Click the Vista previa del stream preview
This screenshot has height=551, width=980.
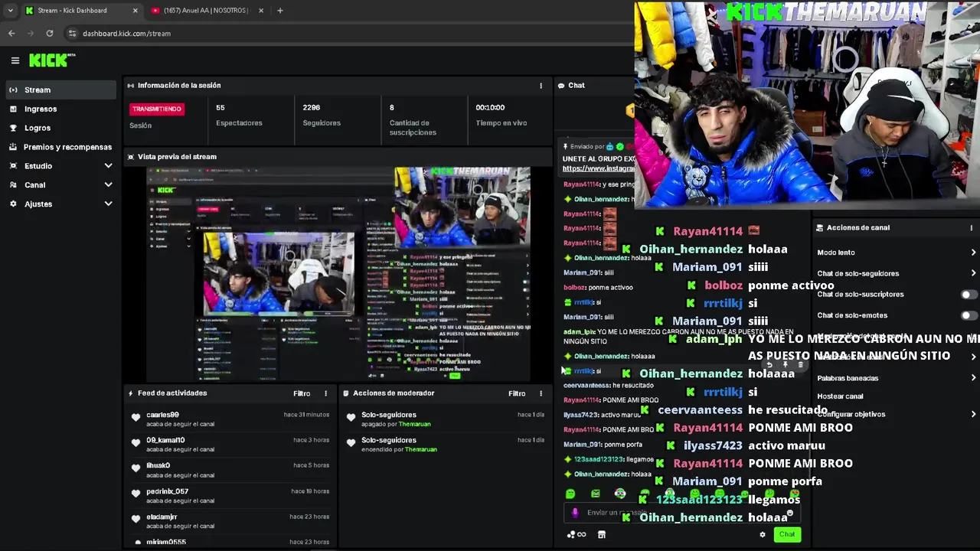[x=338, y=274]
